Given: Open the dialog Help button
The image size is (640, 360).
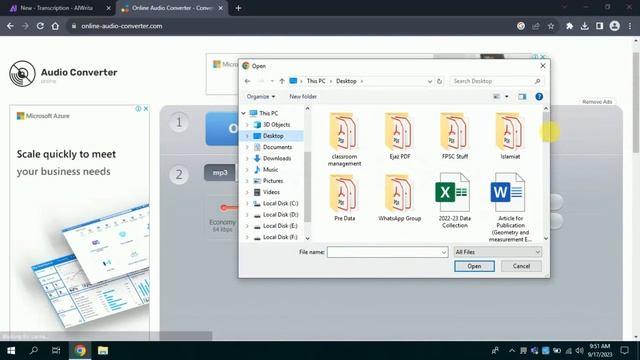Looking at the screenshot, I should (539, 97).
